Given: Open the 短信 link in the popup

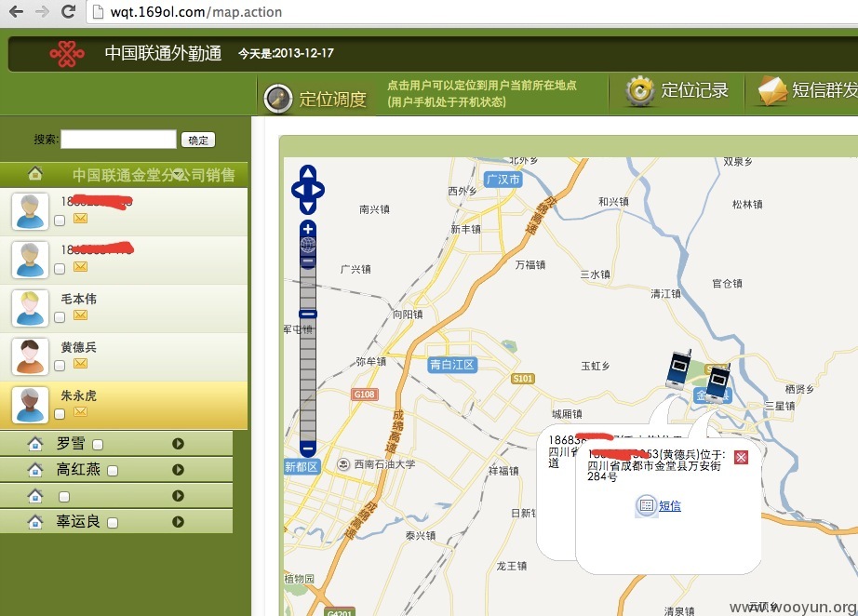Looking at the screenshot, I should point(670,506).
